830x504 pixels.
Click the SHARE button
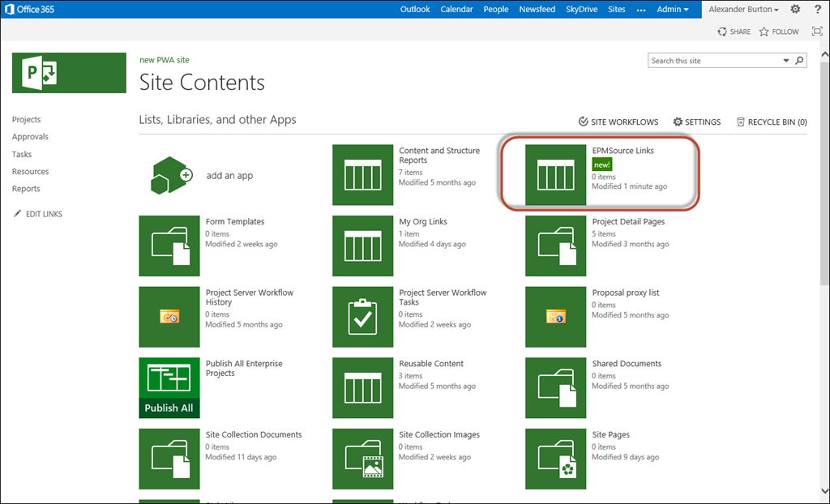pyautogui.click(x=734, y=32)
